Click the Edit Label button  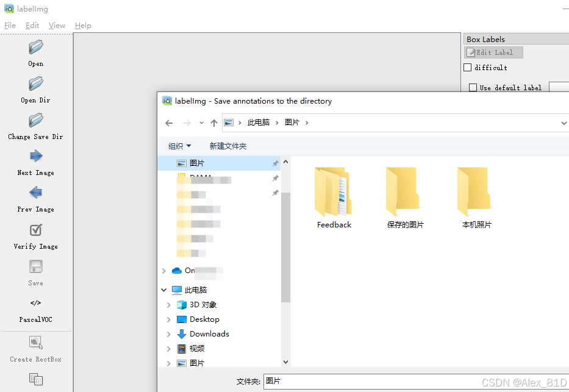coord(493,52)
